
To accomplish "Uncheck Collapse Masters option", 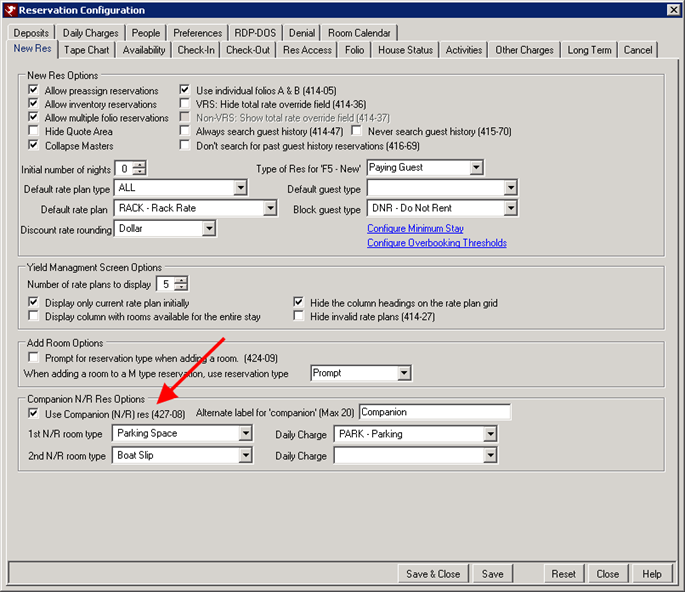I will (x=35, y=145).
